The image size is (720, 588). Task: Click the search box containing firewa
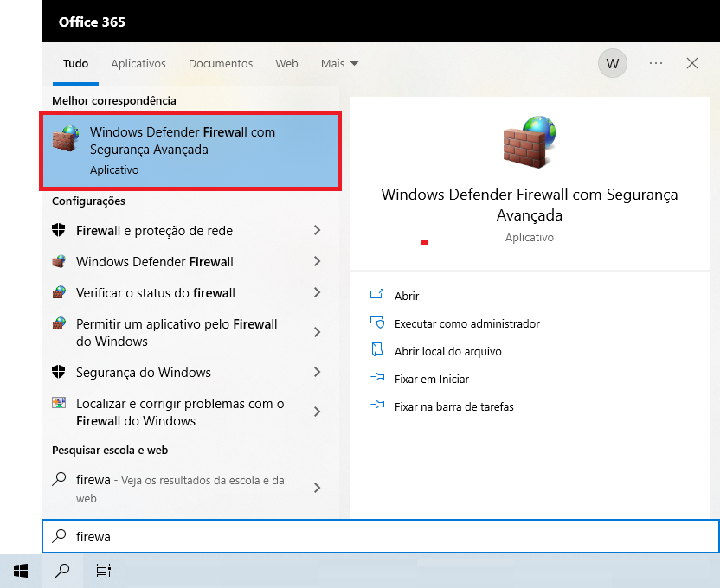(381, 536)
